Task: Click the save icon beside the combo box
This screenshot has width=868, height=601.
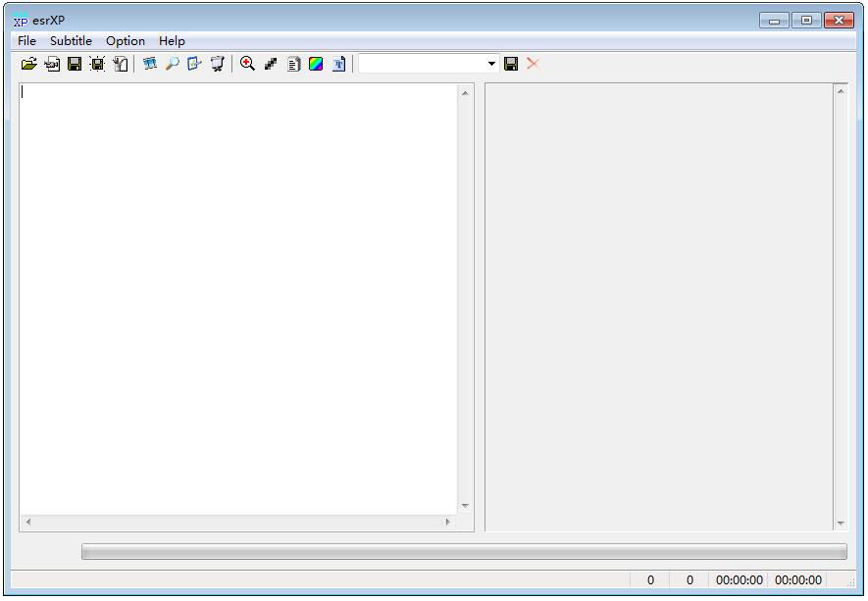Action: [x=511, y=64]
